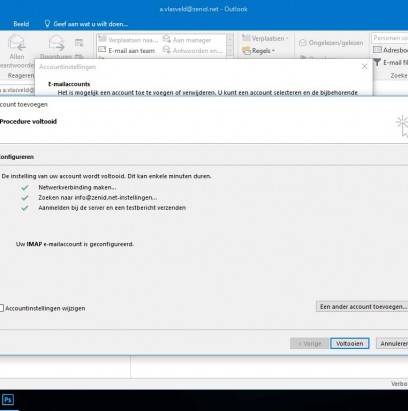408x411 pixels.
Task: Click the greyed Vorige button
Action: pyautogui.click(x=309, y=343)
